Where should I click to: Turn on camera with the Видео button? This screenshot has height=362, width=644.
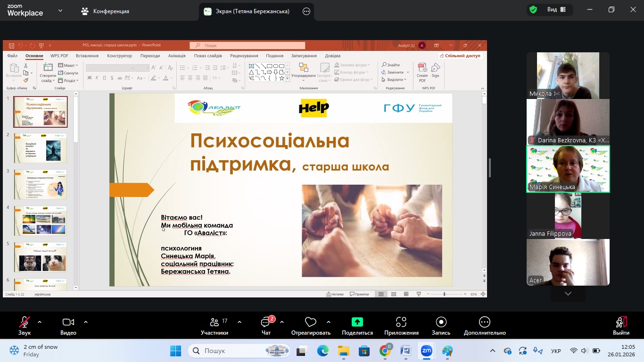click(68, 322)
